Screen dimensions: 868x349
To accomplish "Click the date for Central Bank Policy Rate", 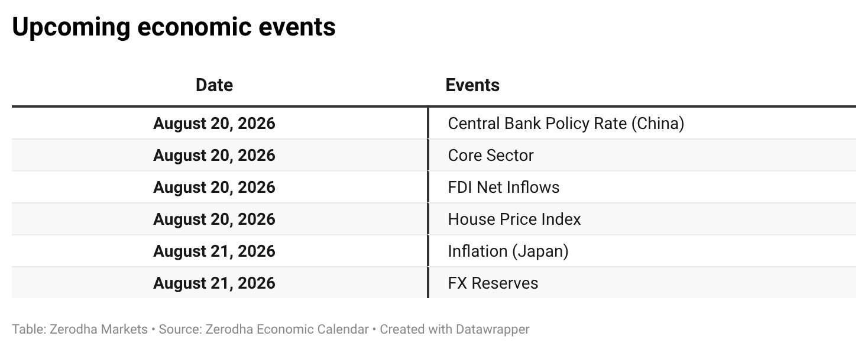I will tap(214, 123).
